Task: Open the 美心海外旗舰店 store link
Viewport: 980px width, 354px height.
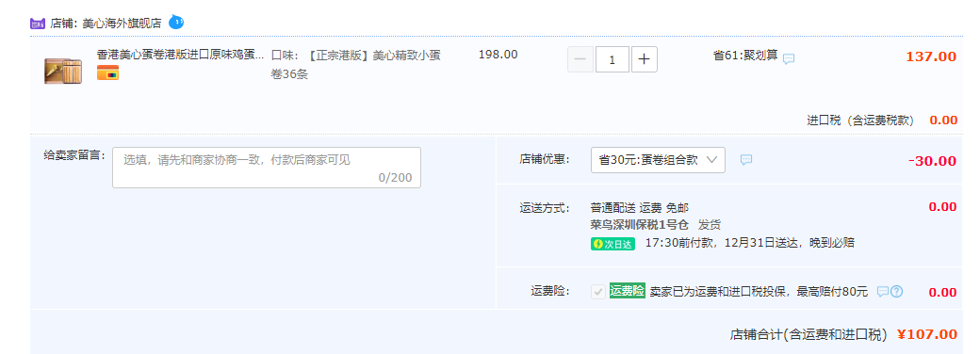Action: (122, 24)
